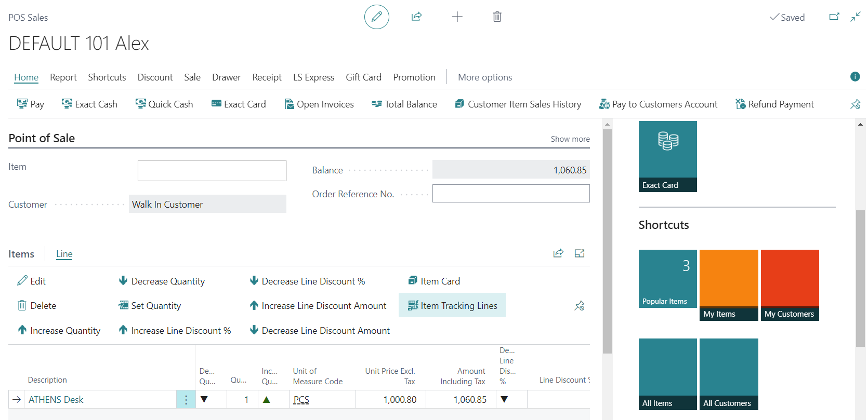The image size is (868, 420).
Task: Click the pencil edit icon at top
Action: (x=376, y=17)
